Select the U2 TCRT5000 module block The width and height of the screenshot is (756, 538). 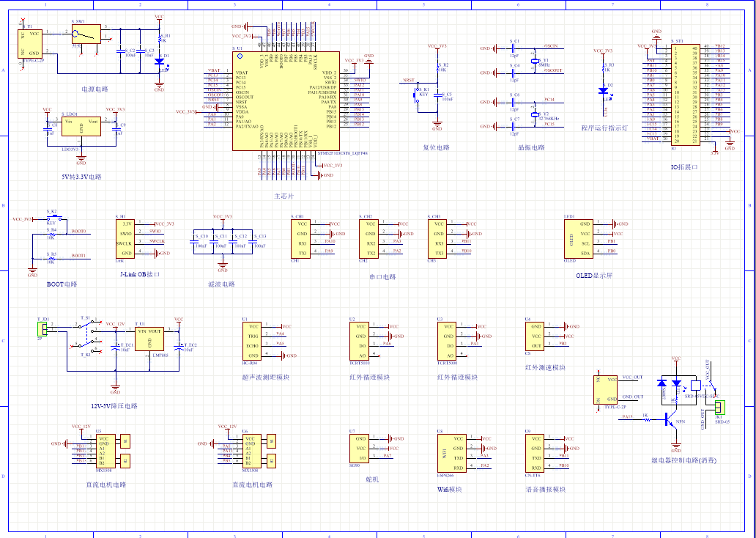(359, 341)
